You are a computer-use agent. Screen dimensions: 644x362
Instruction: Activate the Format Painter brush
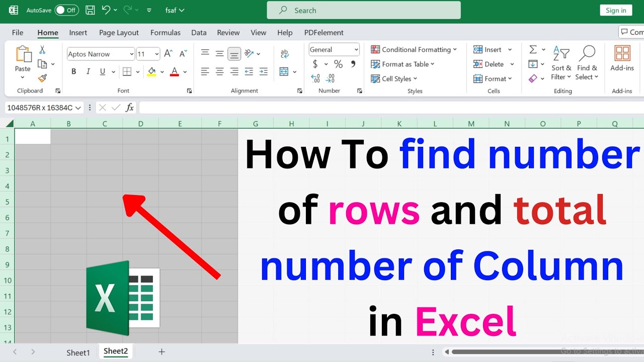pyautogui.click(x=42, y=78)
